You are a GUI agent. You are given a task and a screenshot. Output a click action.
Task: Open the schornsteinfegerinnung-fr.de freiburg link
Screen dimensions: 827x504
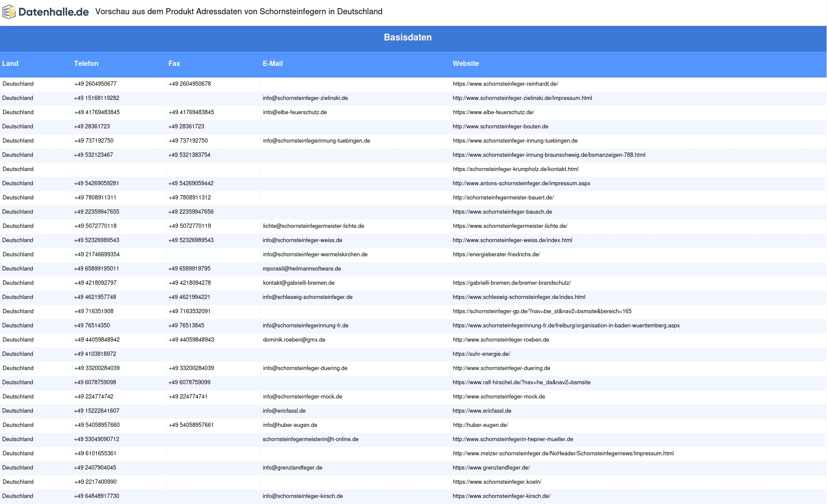pos(566,326)
